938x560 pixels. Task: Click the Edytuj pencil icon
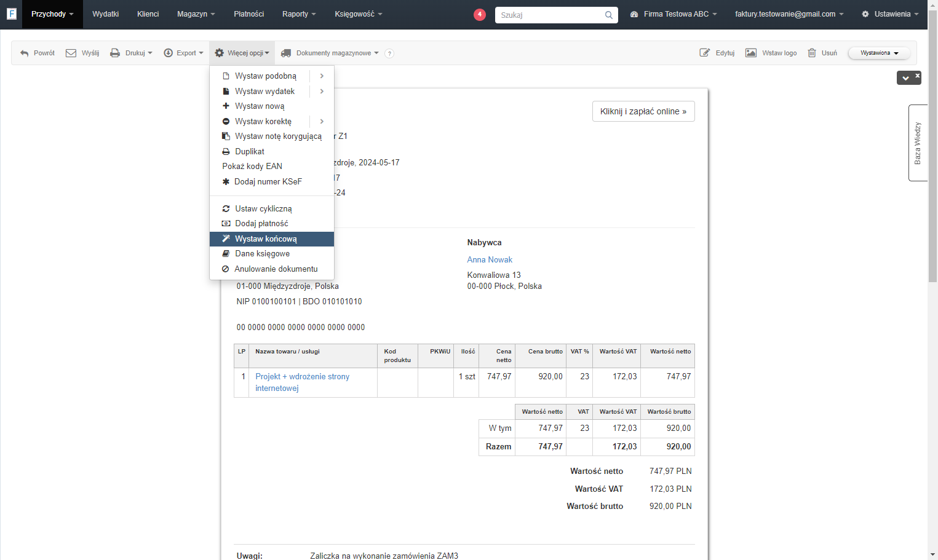[x=705, y=53]
